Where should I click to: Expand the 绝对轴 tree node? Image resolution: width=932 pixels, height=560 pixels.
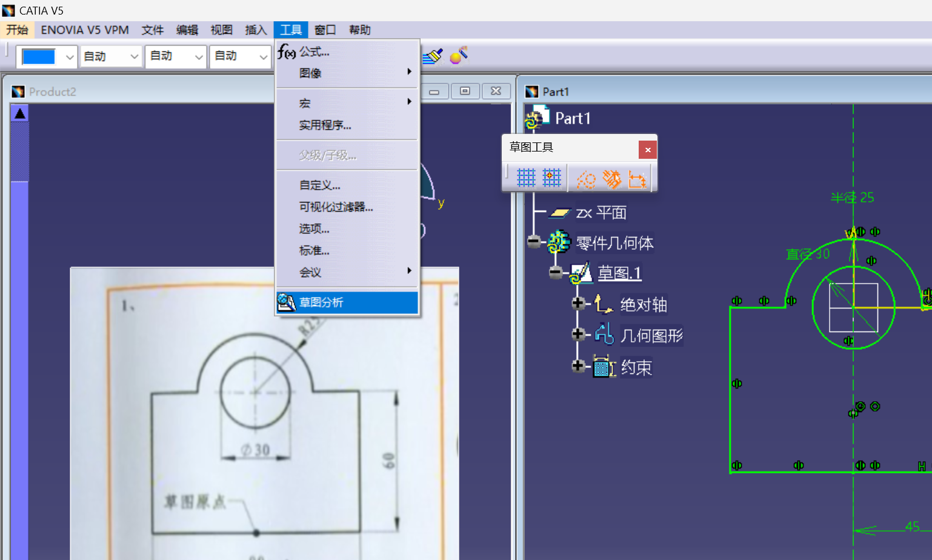(x=578, y=303)
